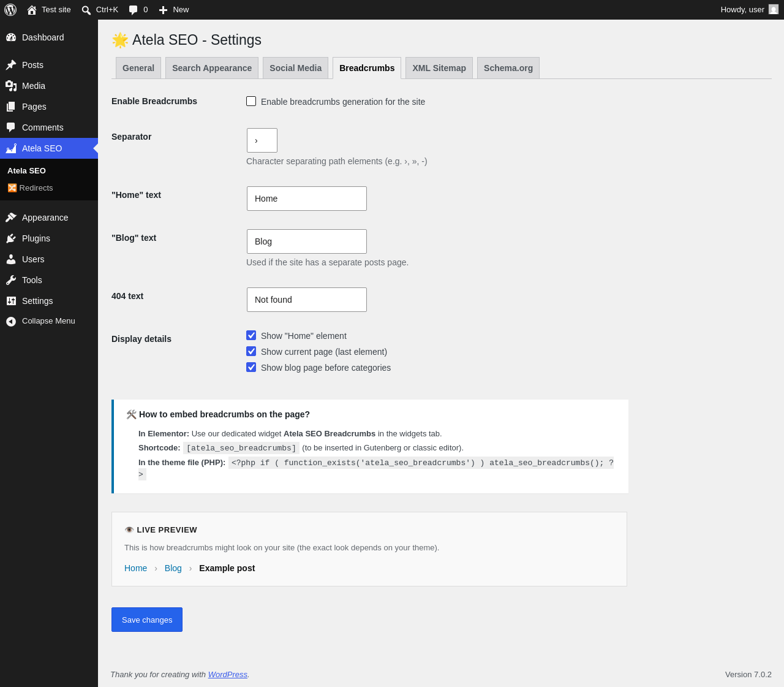The height and width of the screenshot is (687, 784).
Task: Enable breadcrumbs generation checkbox
Action: pyautogui.click(x=251, y=101)
